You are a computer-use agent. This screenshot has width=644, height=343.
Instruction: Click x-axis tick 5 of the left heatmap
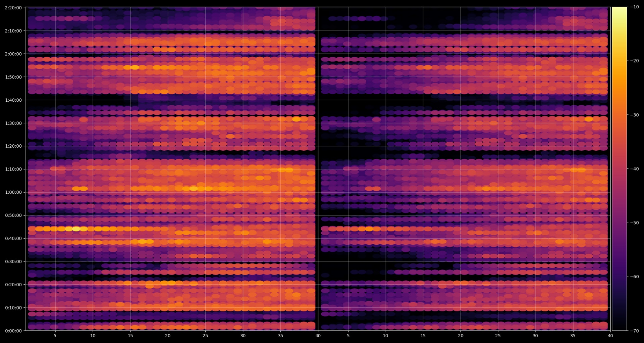point(55,336)
